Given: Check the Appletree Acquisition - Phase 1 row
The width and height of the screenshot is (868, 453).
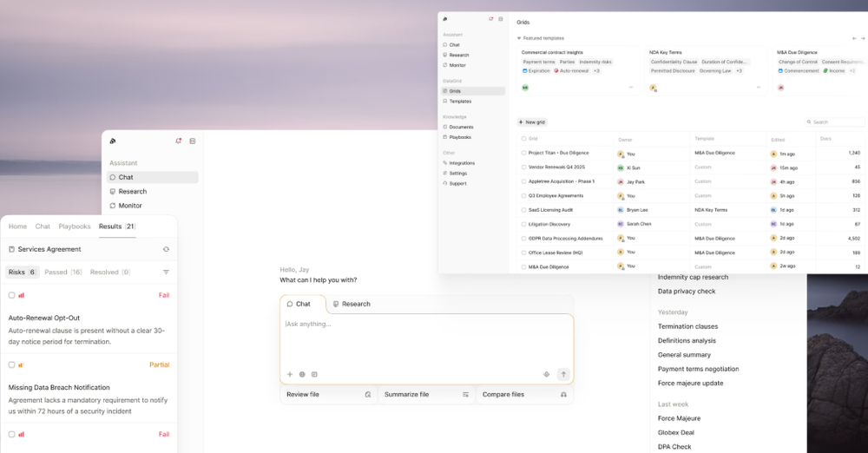Looking at the screenshot, I should 523,181.
